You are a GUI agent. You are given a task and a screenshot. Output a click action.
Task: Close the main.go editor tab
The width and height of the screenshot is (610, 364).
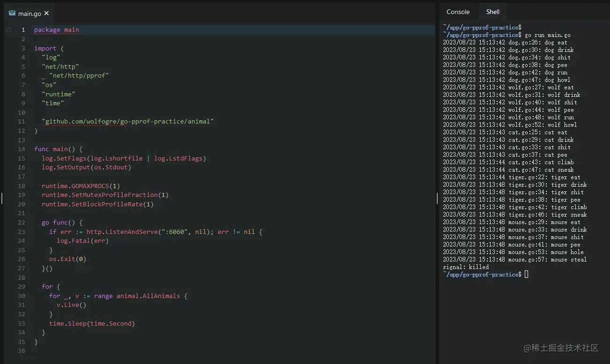(x=46, y=13)
